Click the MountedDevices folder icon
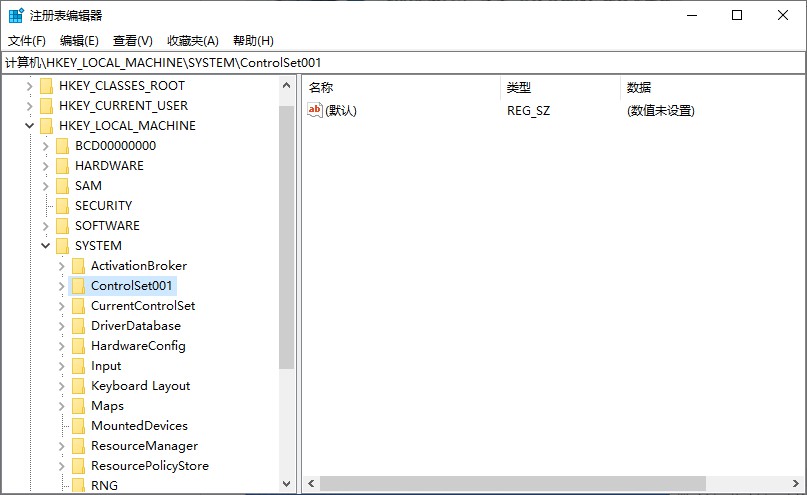The image size is (807, 495). [x=78, y=426]
